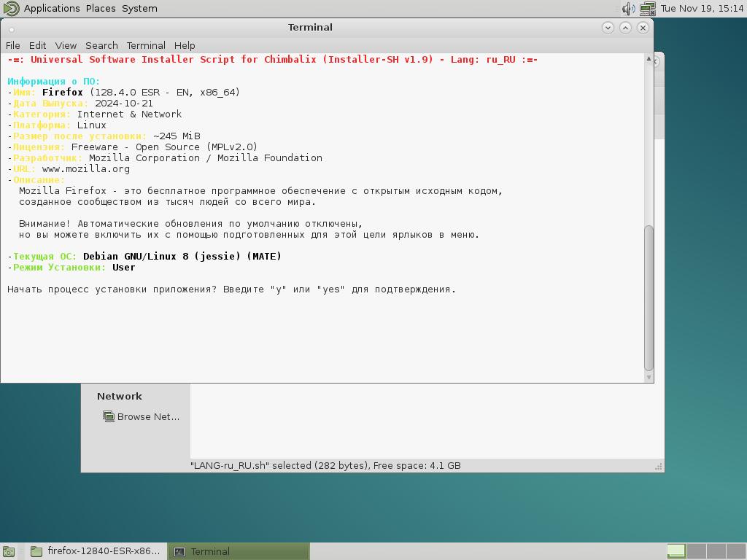Click the file manager resize grip
Screen dimensions: 747x560
tap(659, 467)
